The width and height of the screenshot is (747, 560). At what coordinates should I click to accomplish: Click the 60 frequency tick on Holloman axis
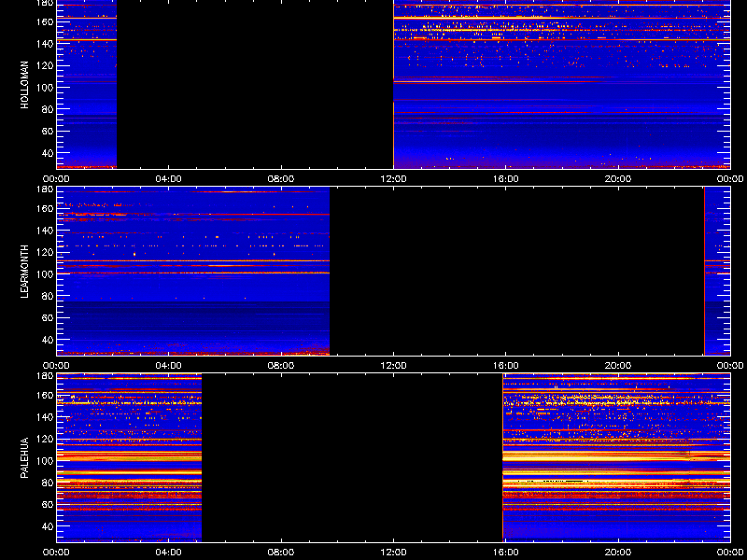pyautogui.click(x=48, y=132)
